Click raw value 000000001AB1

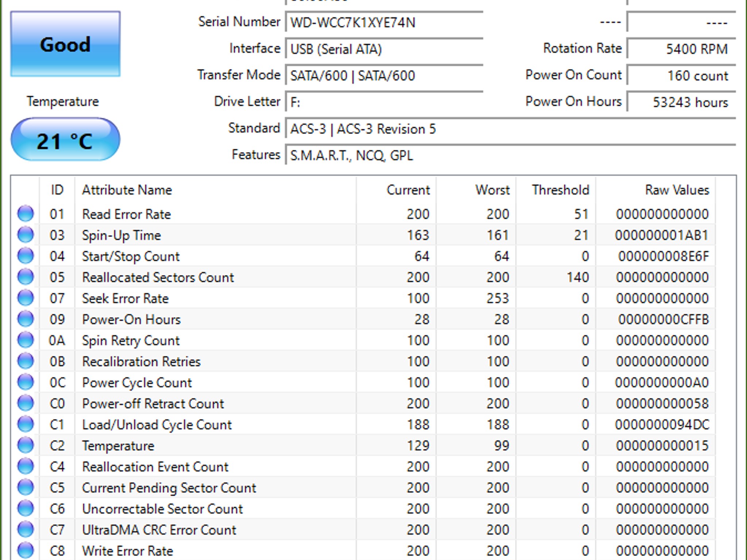(662, 235)
